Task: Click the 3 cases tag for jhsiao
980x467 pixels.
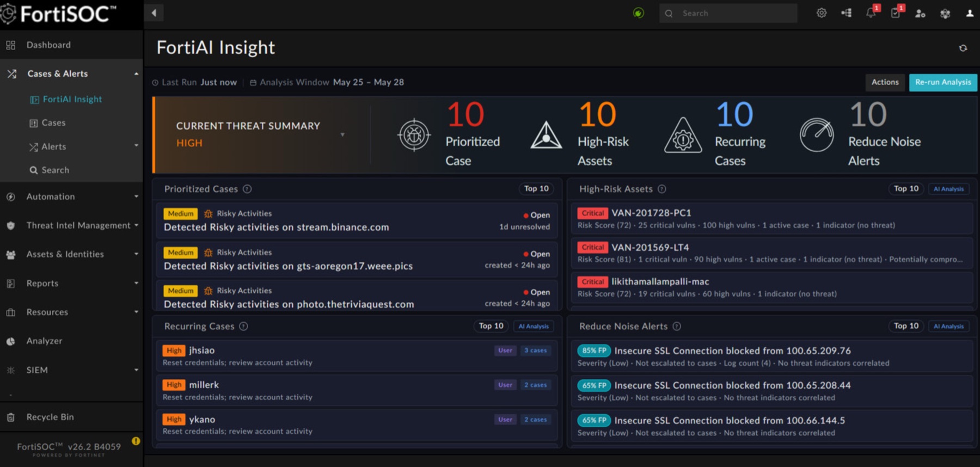Action: point(536,351)
